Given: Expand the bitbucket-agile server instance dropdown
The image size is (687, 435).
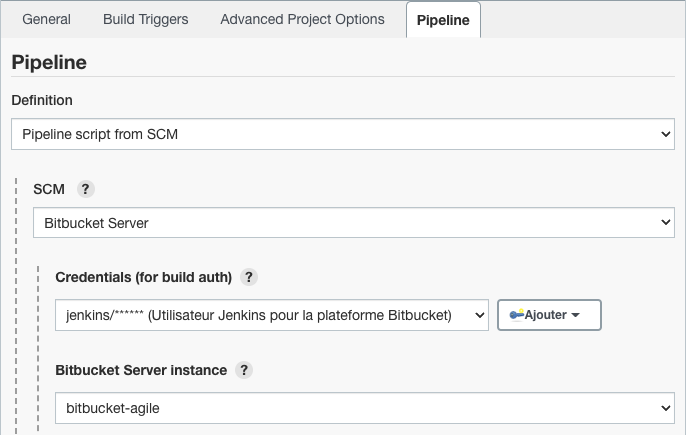Looking at the screenshot, I should point(365,408).
